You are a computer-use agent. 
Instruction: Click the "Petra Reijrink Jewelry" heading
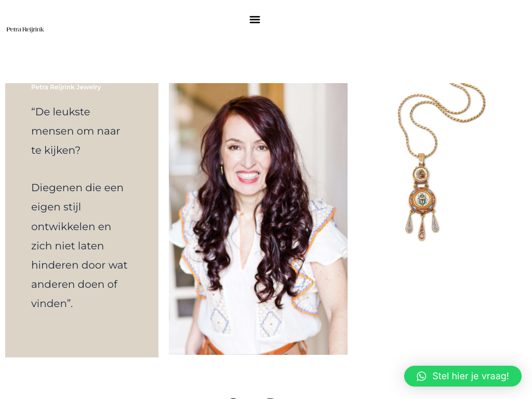66,87
